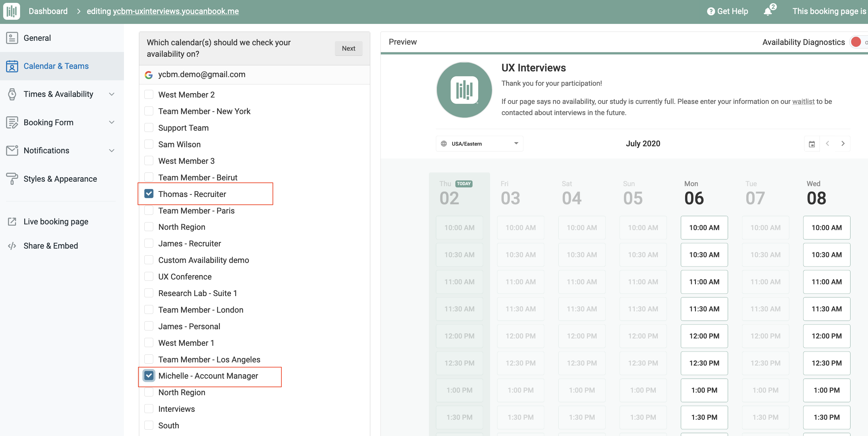Open Share & Embed code icon

[12, 246]
